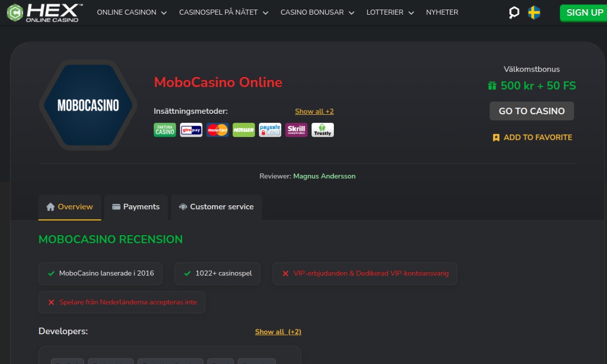Select the MasterCard payment icon
This screenshot has width=607, height=364.
click(218, 130)
